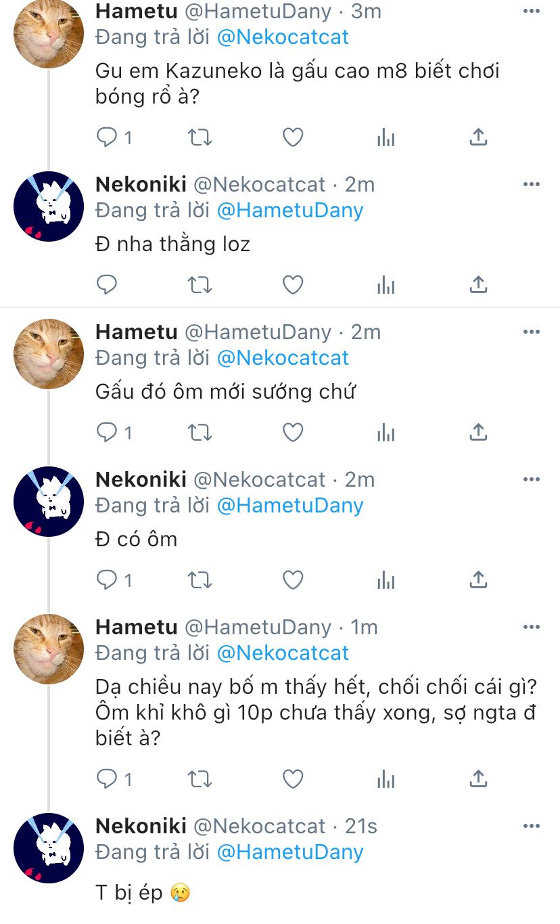Open Hametu's cat profile picture on the first tweet
Image resolution: width=560 pixels, height=924 pixels.
pos(49,34)
